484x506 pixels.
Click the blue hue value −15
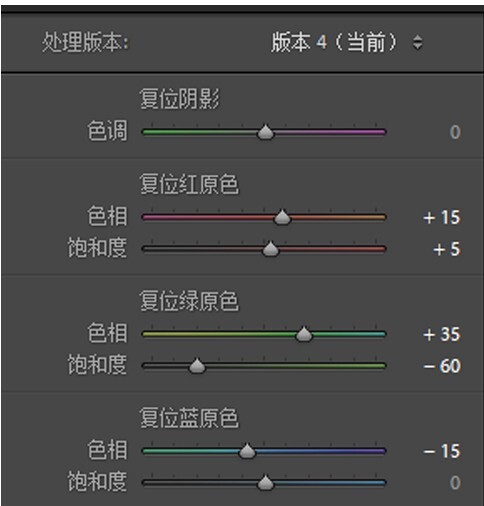pyautogui.click(x=442, y=451)
